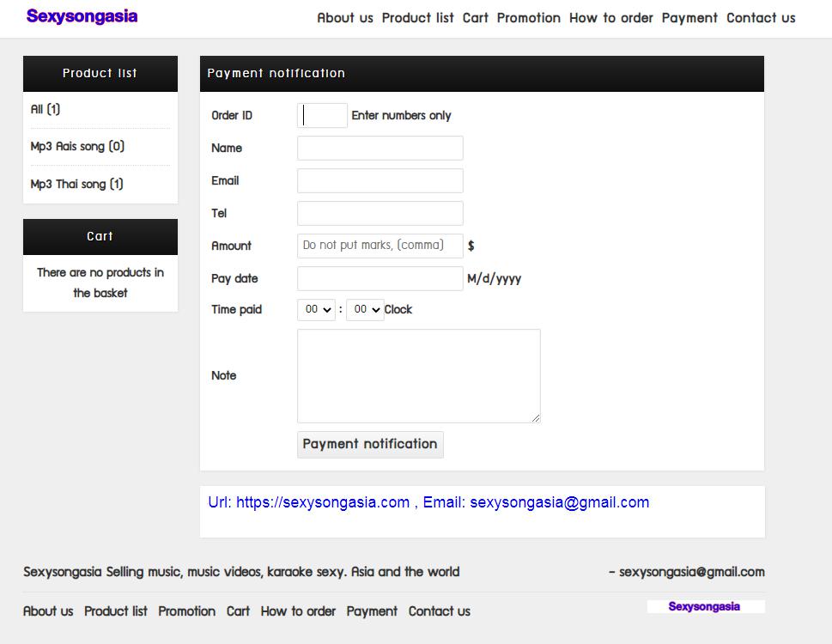Click the Amount field

(x=380, y=246)
